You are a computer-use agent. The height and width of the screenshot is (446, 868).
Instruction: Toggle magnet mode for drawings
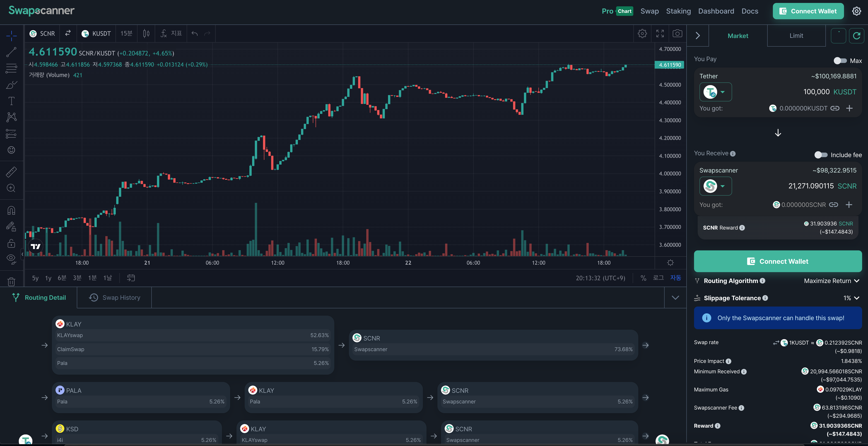(x=12, y=211)
